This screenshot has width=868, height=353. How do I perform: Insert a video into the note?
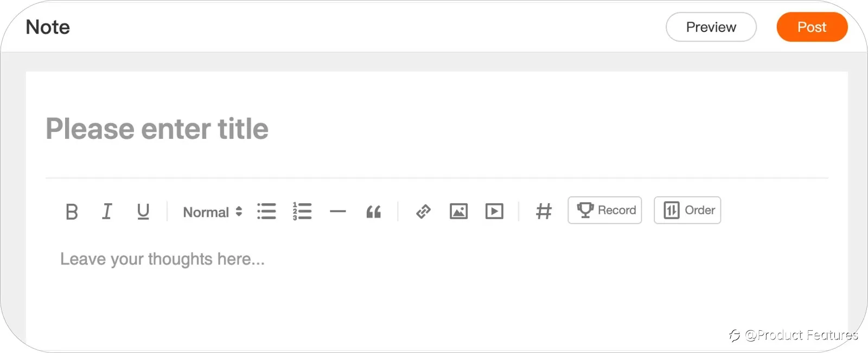coord(494,211)
